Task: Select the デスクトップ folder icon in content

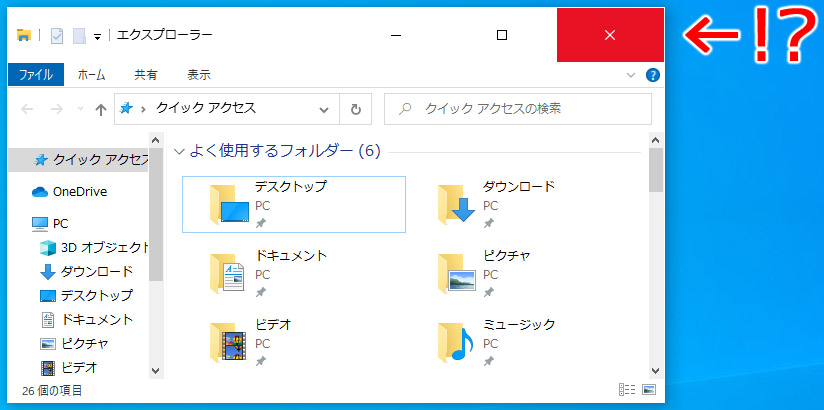Action: click(x=229, y=204)
